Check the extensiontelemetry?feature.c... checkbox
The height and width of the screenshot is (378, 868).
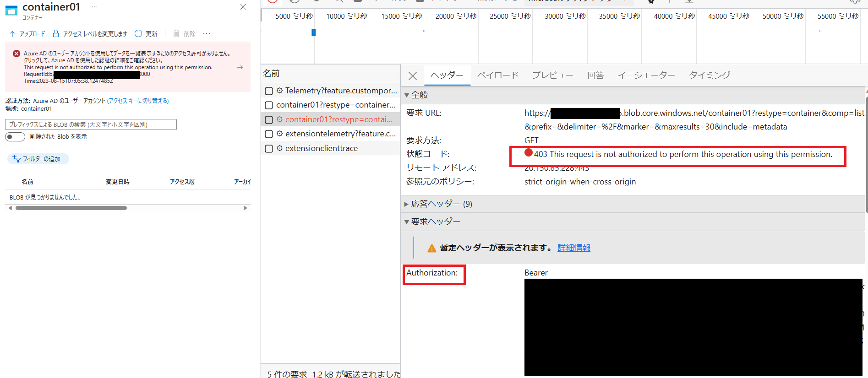(x=269, y=134)
